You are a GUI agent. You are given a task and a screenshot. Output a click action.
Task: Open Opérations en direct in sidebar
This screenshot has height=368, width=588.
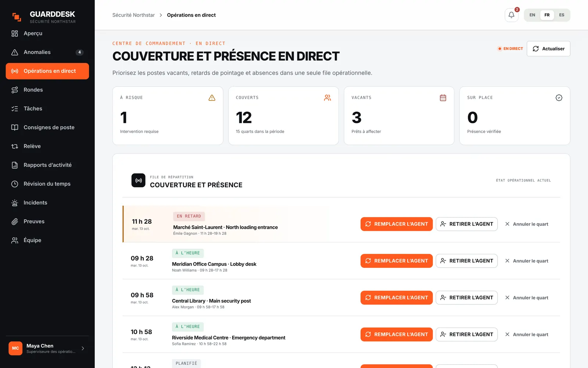[x=47, y=71]
